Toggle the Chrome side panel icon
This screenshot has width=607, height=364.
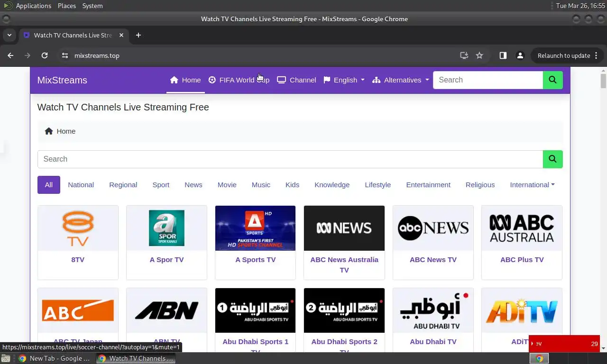pyautogui.click(x=503, y=55)
